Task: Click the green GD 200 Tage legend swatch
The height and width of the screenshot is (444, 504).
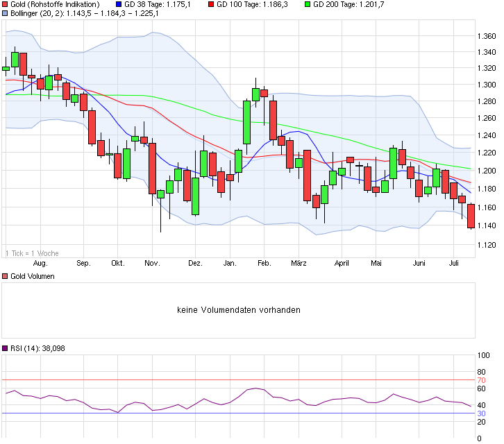Action: (308, 4)
